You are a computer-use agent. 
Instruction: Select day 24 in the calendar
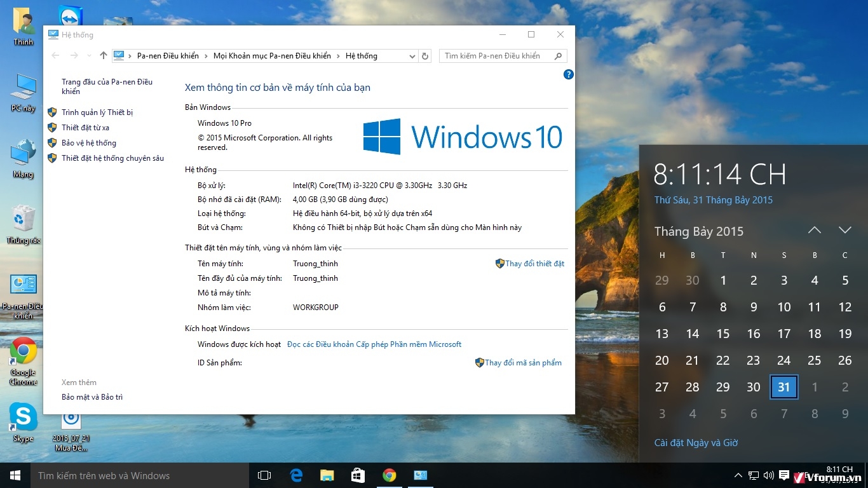click(784, 360)
